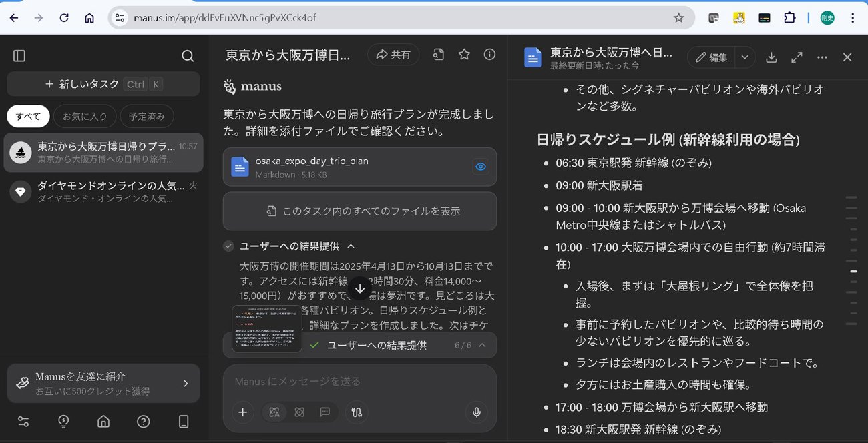The width and height of the screenshot is (868, 443).
Task: Open search with the magnifier icon
Action: (188, 56)
